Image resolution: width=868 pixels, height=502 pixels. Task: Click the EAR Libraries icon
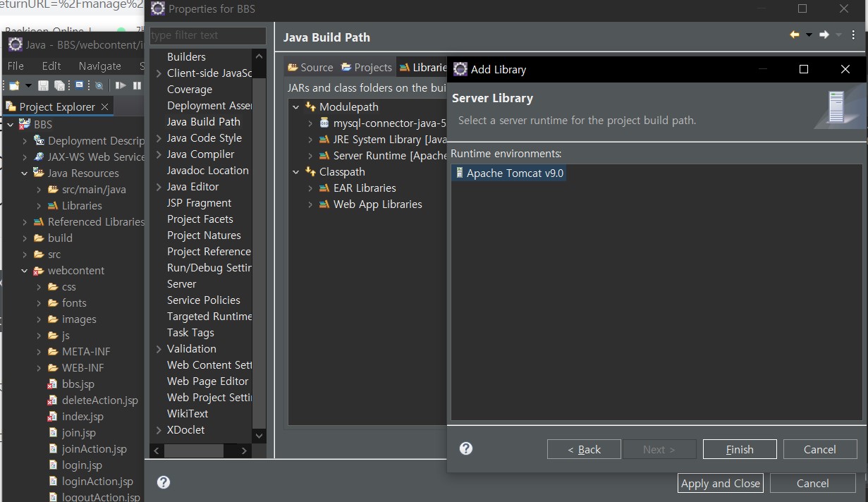(x=324, y=188)
